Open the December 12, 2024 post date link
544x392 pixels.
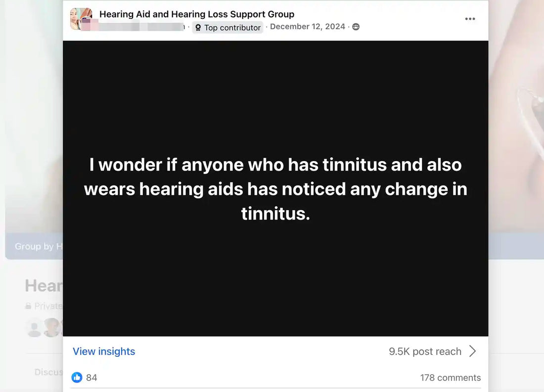click(x=308, y=27)
